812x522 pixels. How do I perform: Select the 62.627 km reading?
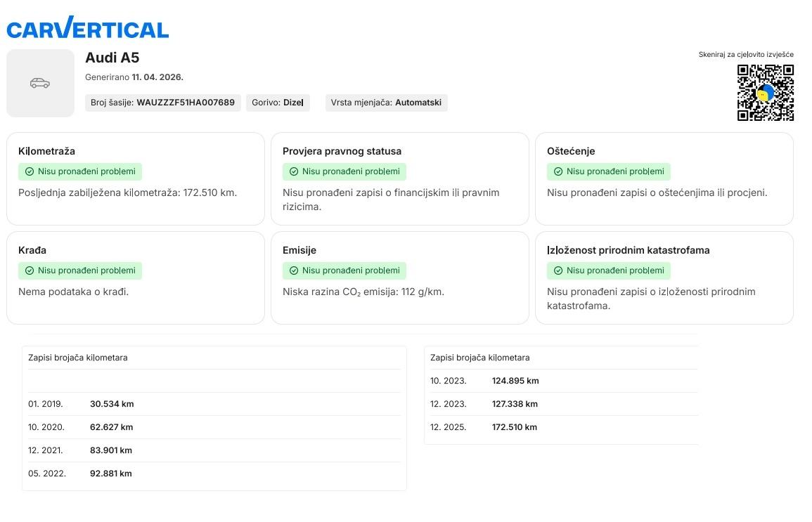coord(111,427)
